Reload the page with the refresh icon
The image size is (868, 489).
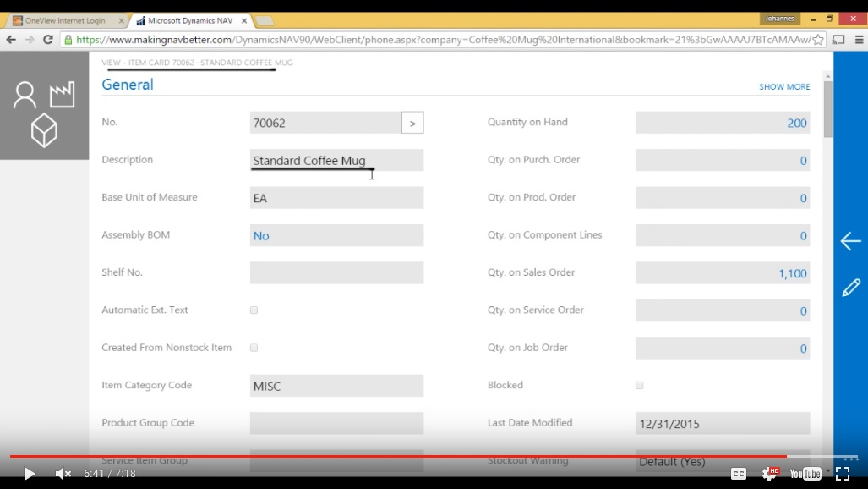pyautogui.click(x=48, y=40)
